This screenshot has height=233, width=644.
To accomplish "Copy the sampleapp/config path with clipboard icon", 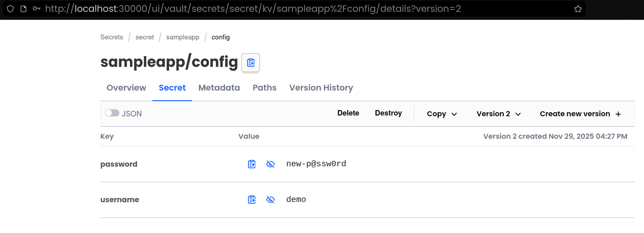I will (x=250, y=63).
